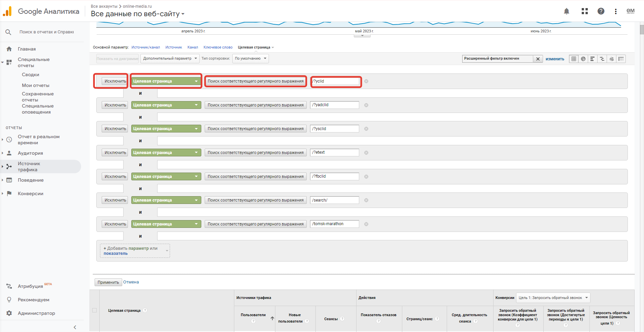This screenshot has width=644, height=332.
Task: Open three-dot more options menu
Action: (616, 11)
